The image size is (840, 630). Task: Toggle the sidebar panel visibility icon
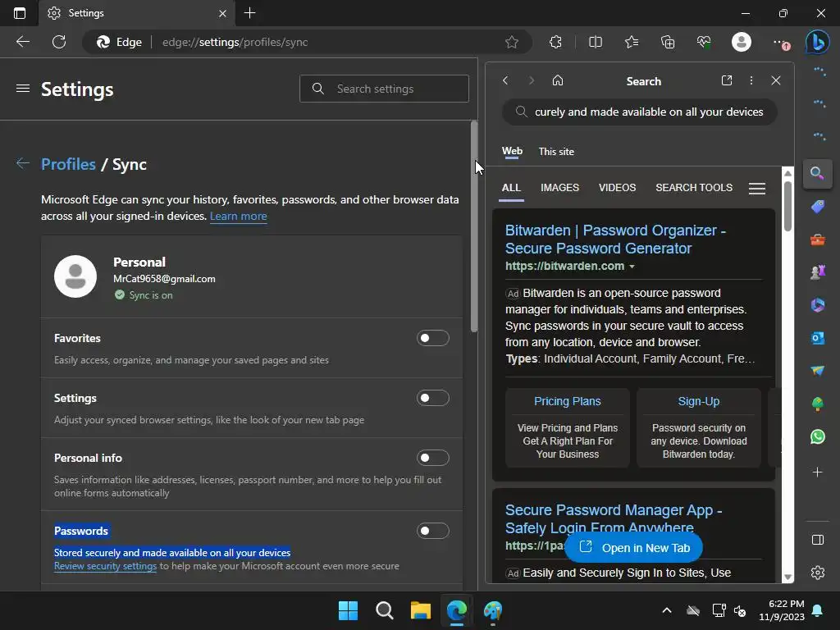coord(818,540)
